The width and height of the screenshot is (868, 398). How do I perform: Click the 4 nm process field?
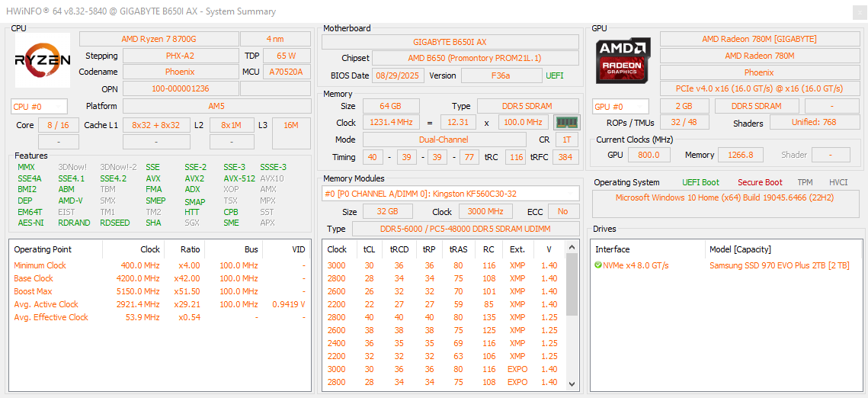pyautogui.click(x=275, y=39)
